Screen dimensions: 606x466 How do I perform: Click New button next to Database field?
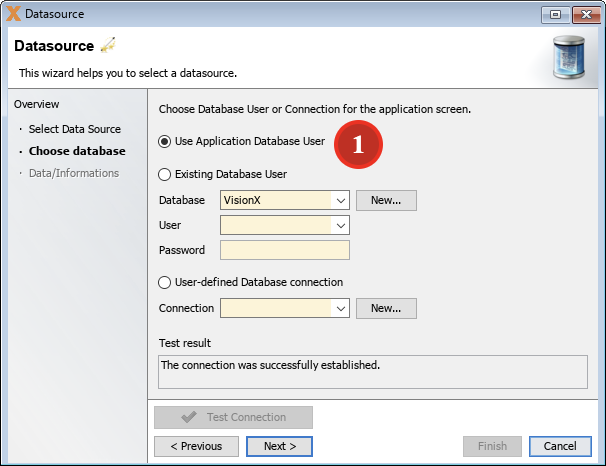(x=386, y=200)
